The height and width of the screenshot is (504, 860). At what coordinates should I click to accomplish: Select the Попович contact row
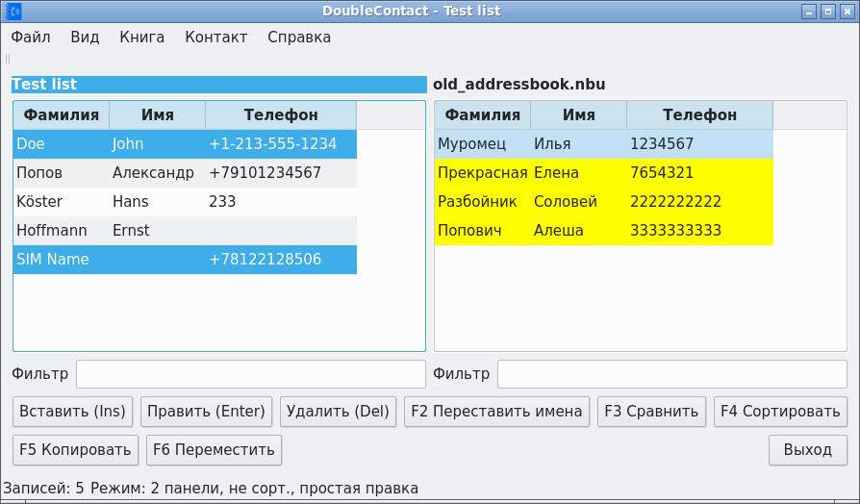(x=604, y=231)
